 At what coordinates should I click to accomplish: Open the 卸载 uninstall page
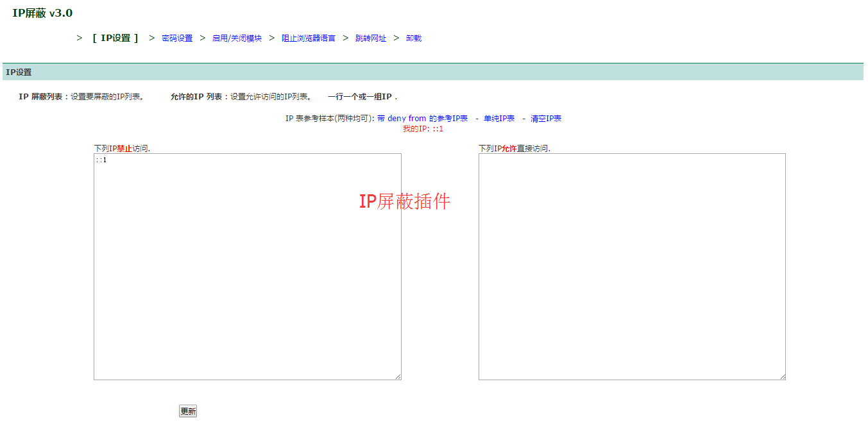coord(413,38)
